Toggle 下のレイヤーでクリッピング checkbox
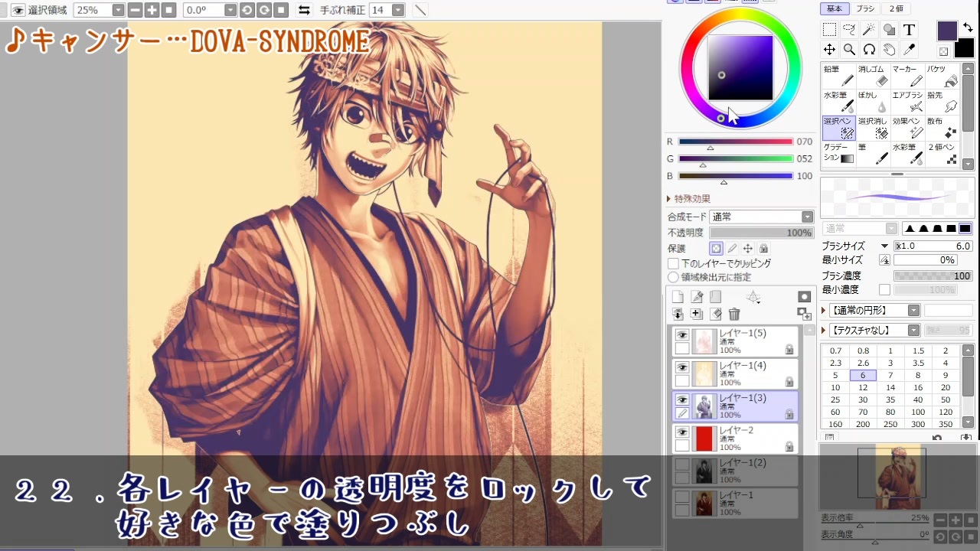 pos(674,263)
